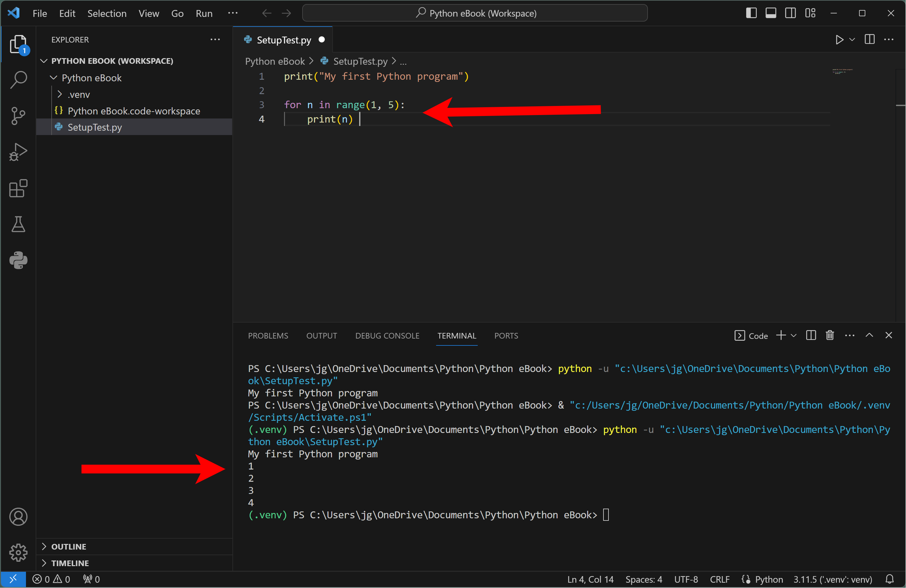Split the terminal panel
906x588 pixels.
coord(811,335)
